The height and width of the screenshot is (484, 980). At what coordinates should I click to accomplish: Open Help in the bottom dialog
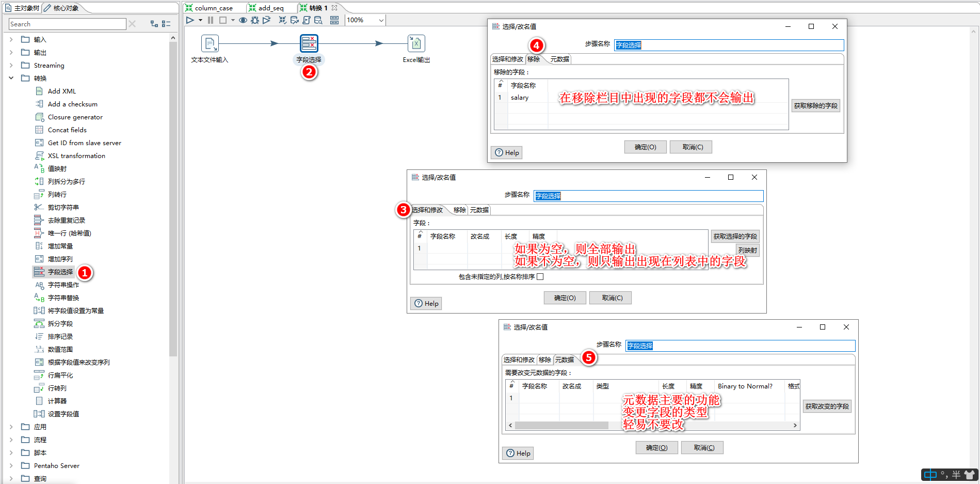(518, 453)
